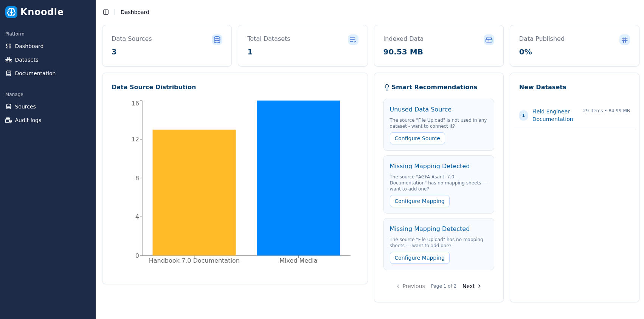Go to Datasets in the sidebar
The height and width of the screenshot is (319, 644).
[x=26, y=60]
